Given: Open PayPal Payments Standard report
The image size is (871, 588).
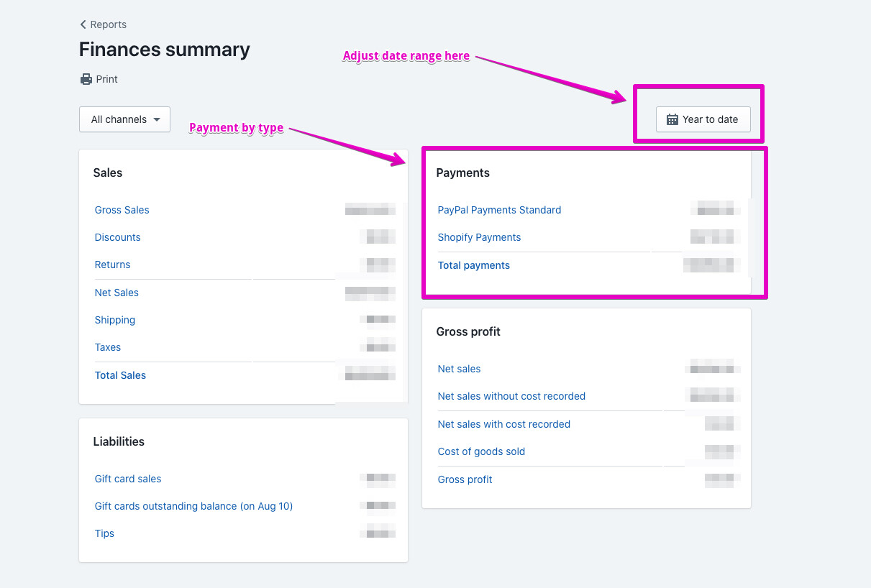Looking at the screenshot, I should pos(499,210).
